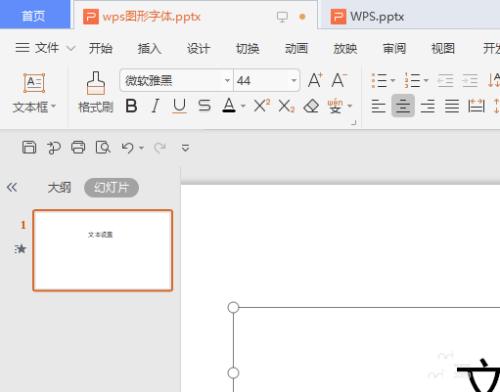Decrease font size with A- icon
Screen dimensions: 500x392
(339, 80)
